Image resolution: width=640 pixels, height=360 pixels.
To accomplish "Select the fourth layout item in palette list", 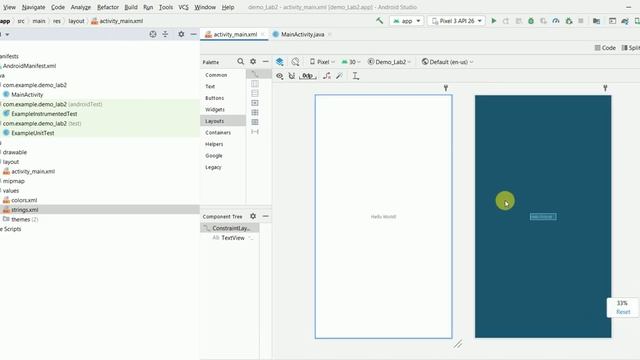I will coord(255,103).
